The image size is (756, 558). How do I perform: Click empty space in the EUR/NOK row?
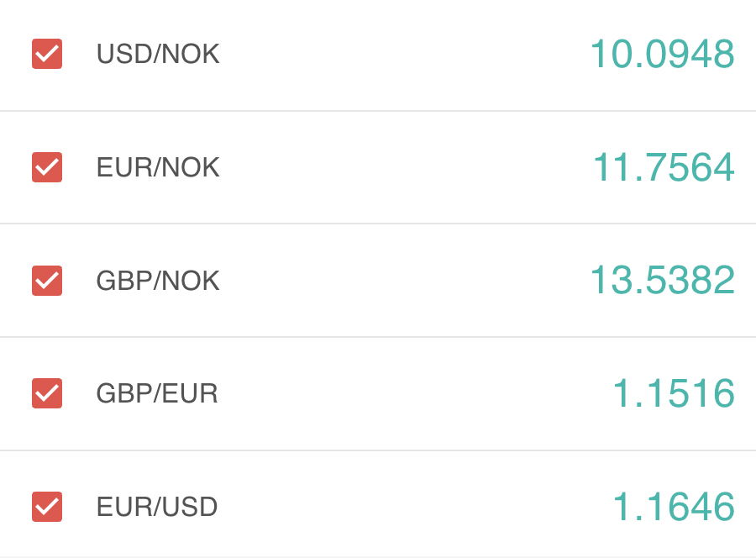pos(403,167)
